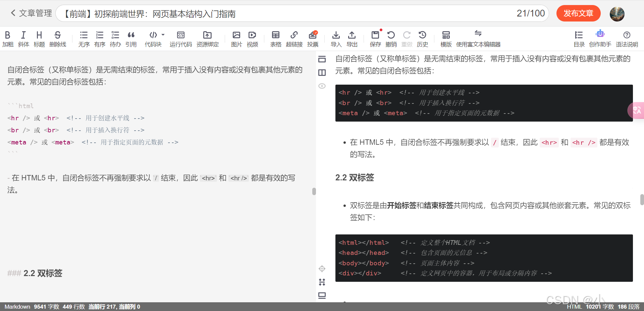The image size is (644, 311).
Task: Click 'HTML' label in status bar
Action: tap(574, 307)
